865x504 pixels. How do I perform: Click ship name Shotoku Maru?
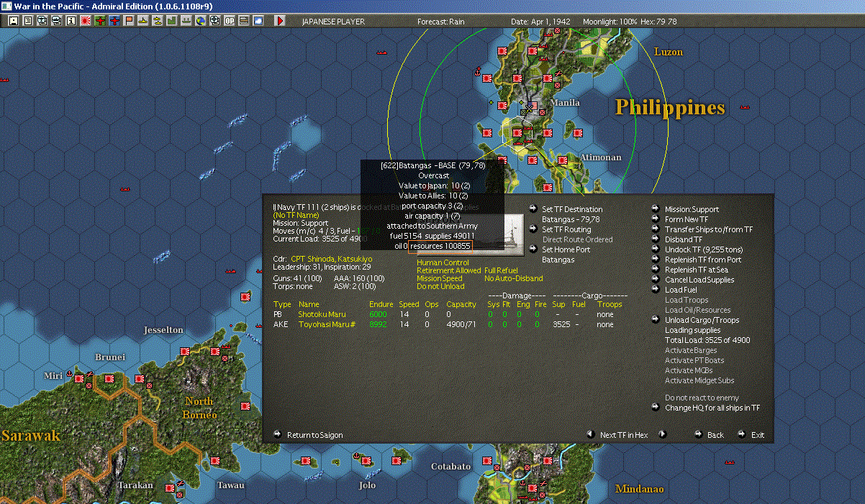pos(322,314)
